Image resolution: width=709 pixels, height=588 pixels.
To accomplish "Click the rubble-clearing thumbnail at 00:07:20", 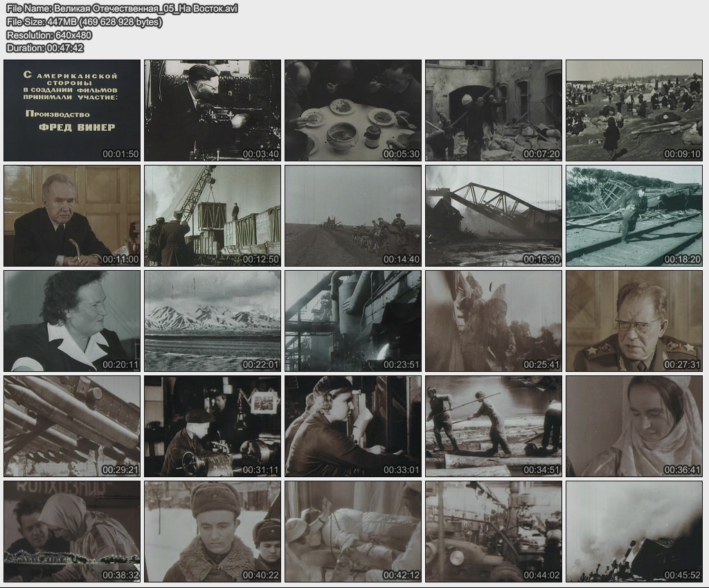I will (x=494, y=110).
